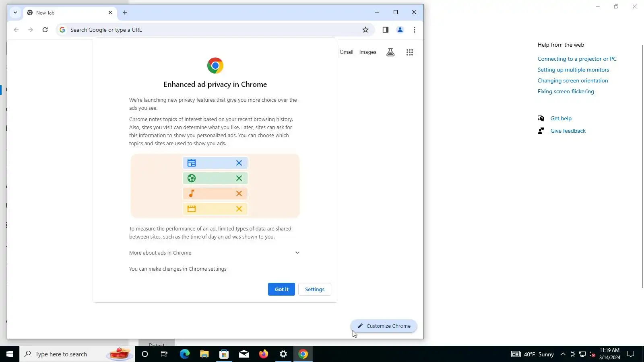
Task: Remove the green soccer topic with X
Action: coord(239,178)
